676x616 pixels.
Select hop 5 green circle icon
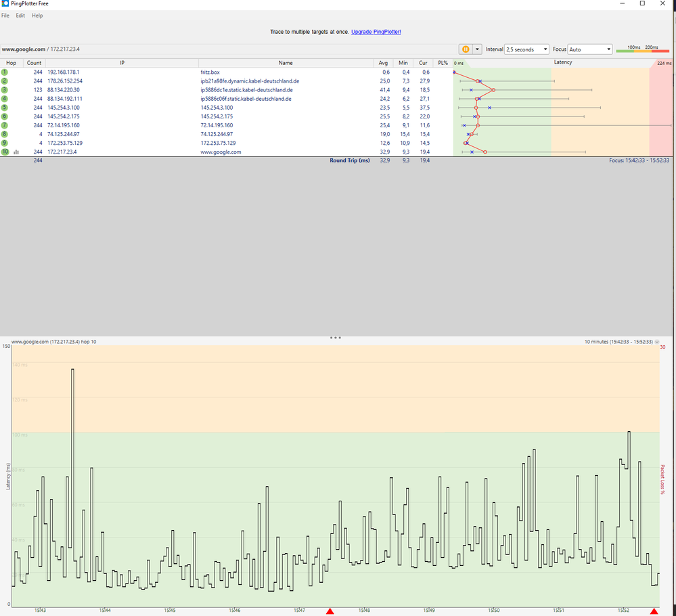(x=4, y=108)
